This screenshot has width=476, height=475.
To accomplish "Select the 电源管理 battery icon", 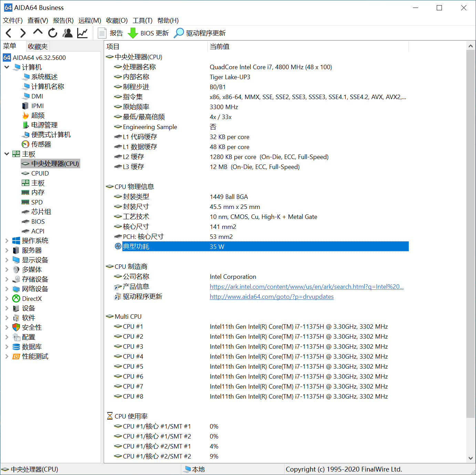I will (25, 125).
